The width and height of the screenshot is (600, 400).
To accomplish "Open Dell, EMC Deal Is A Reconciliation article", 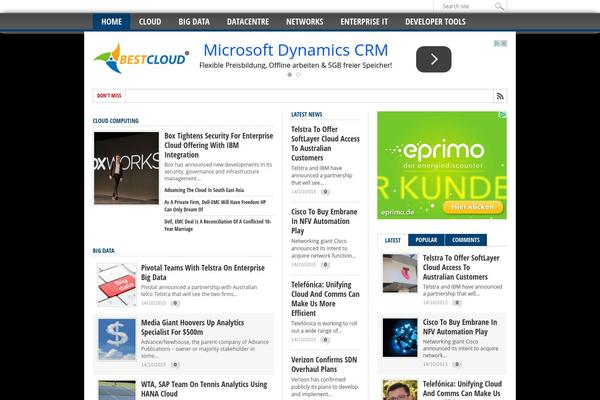I will point(217,225).
